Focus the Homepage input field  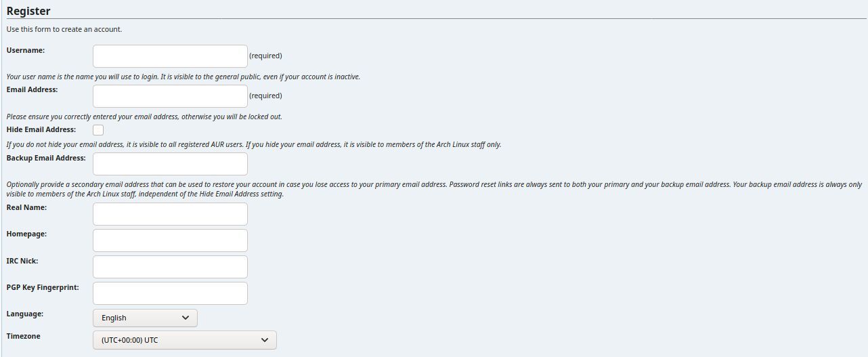(170, 240)
